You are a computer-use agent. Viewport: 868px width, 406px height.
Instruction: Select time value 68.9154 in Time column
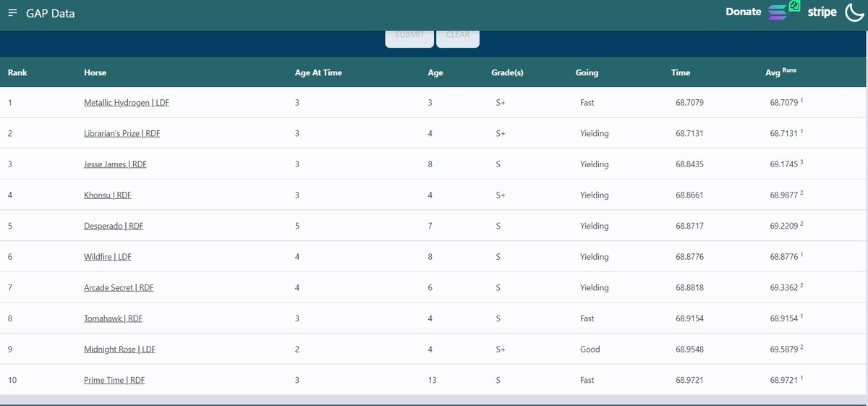click(689, 318)
